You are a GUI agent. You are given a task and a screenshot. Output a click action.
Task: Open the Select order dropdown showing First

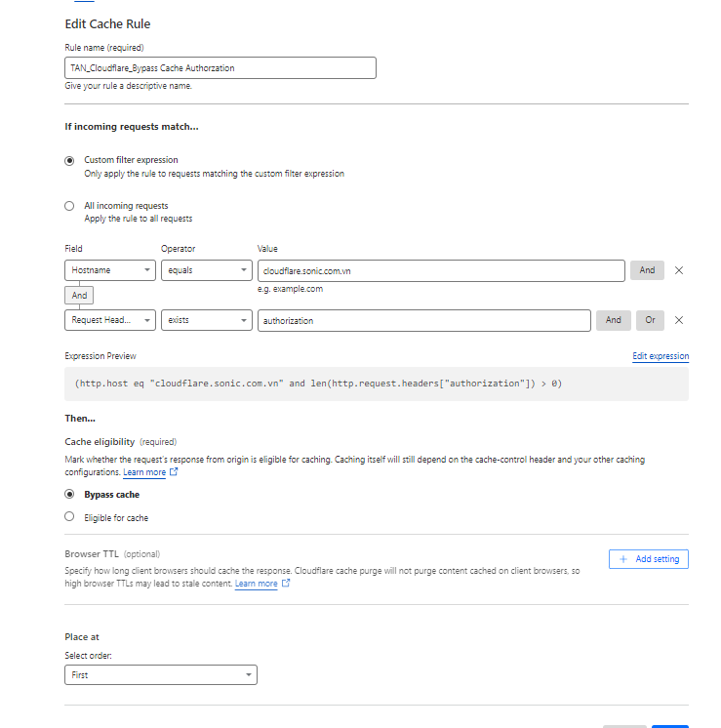tap(161, 674)
